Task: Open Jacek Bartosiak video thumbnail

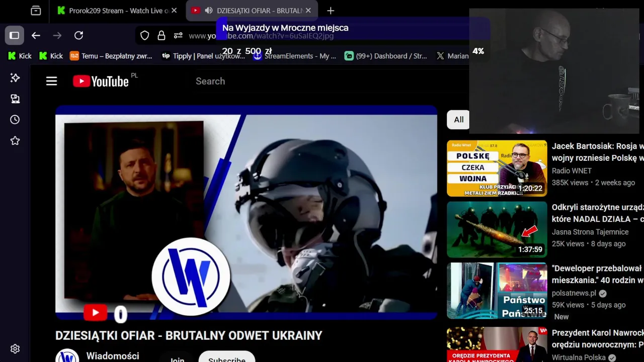Action: point(497,168)
